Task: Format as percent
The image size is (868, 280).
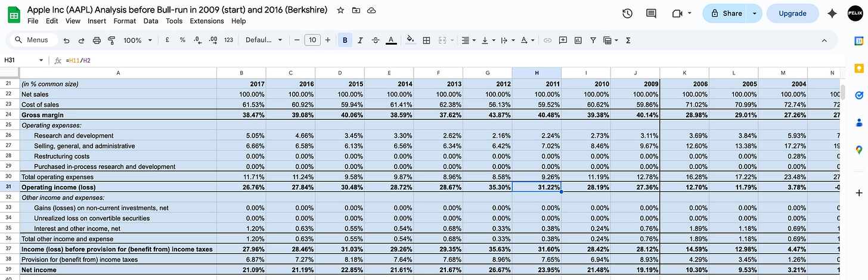Action: (x=182, y=40)
